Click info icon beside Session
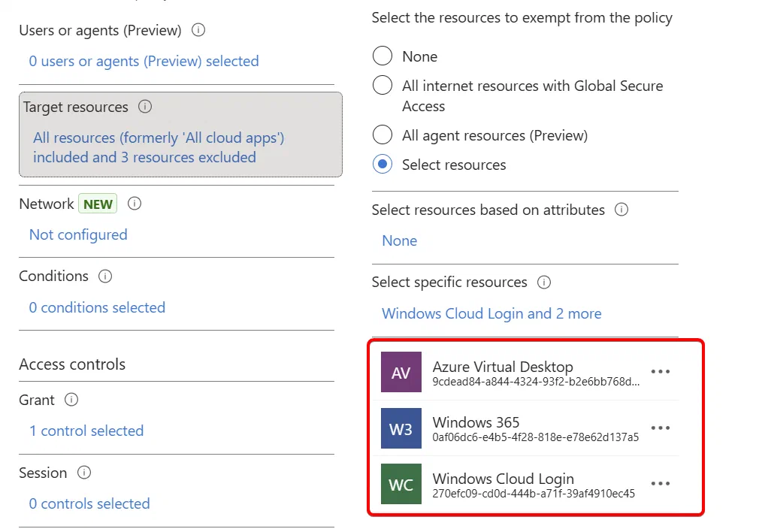The width and height of the screenshot is (759, 532). pyautogui.click(x=83, y=473)
